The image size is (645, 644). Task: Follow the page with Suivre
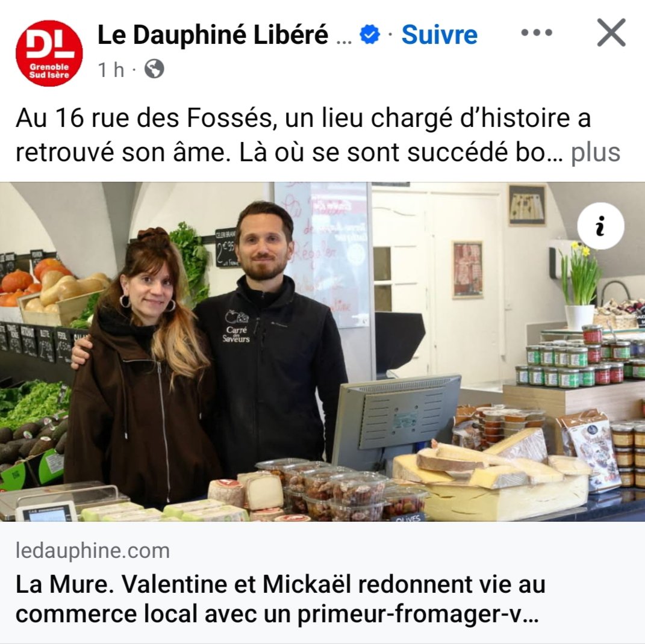pyautogui.click(x=439, y=34)
